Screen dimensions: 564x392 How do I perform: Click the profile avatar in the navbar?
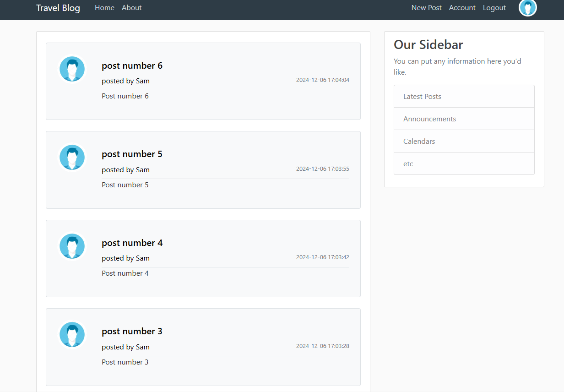[x=527, y=8]
